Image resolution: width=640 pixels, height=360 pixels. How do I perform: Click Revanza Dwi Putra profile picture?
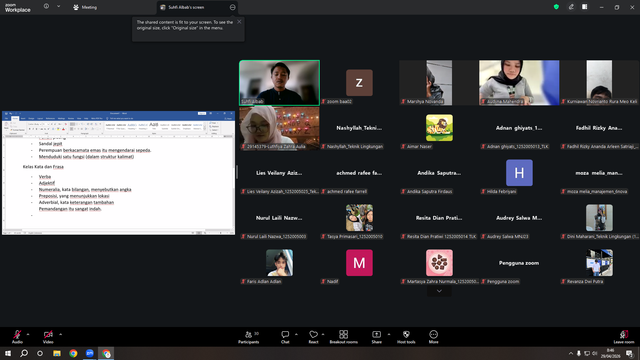tap(599, 263)
